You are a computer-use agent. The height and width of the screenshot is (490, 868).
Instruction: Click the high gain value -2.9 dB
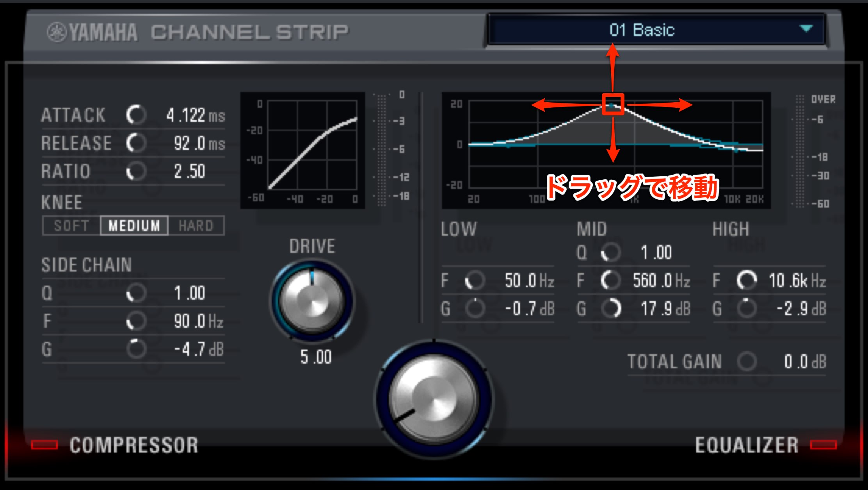(x=801, y=309)
